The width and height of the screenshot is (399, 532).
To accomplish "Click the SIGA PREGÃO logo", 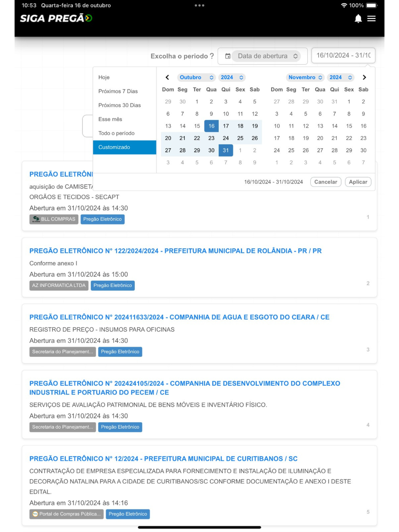I will [56, 18].
